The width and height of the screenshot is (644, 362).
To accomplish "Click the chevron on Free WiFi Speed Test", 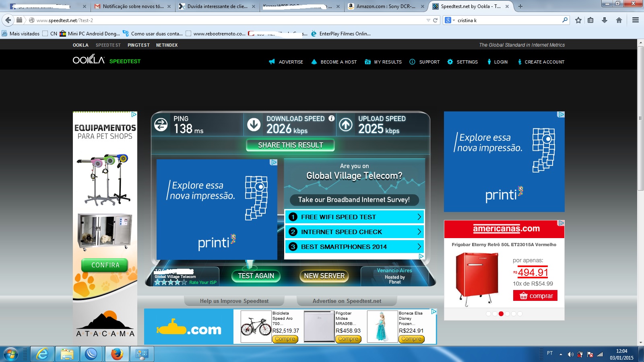I will point(419,217).
